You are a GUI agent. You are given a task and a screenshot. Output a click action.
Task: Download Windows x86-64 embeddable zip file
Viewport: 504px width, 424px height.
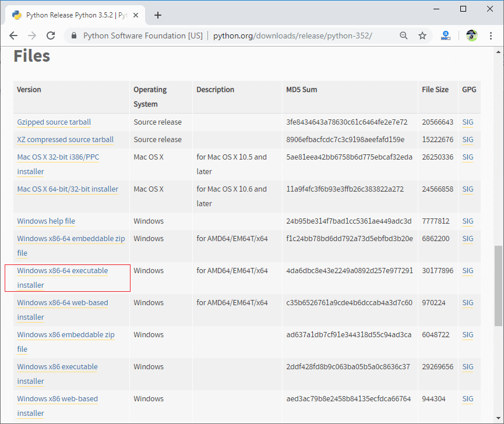[71, 246]
